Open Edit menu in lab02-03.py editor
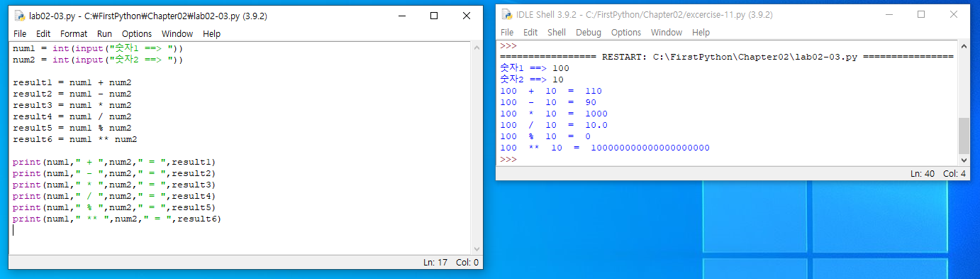This screenshot has height=279, width=980. pyautogui.click(x=43, y=33)
